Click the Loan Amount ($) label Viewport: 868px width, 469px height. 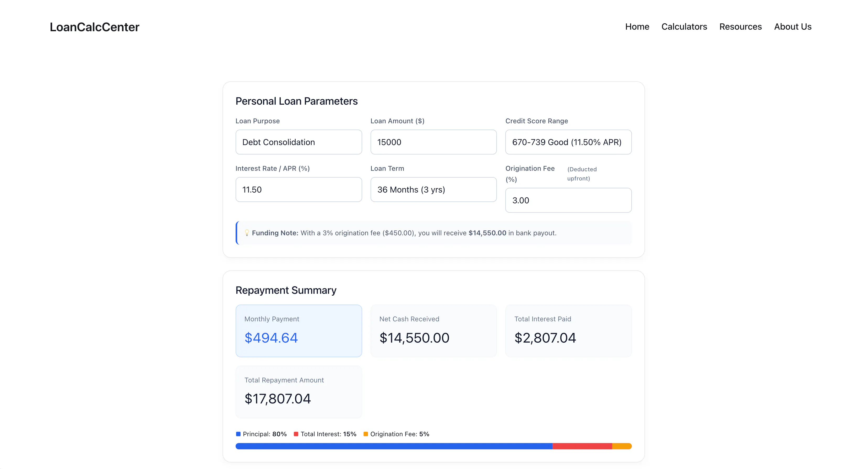point(397,121)
